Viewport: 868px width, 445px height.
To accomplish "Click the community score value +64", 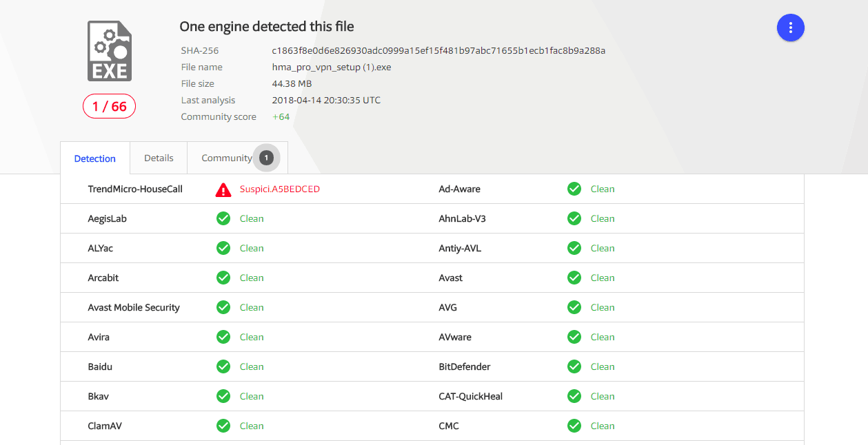I will point(281,116).
